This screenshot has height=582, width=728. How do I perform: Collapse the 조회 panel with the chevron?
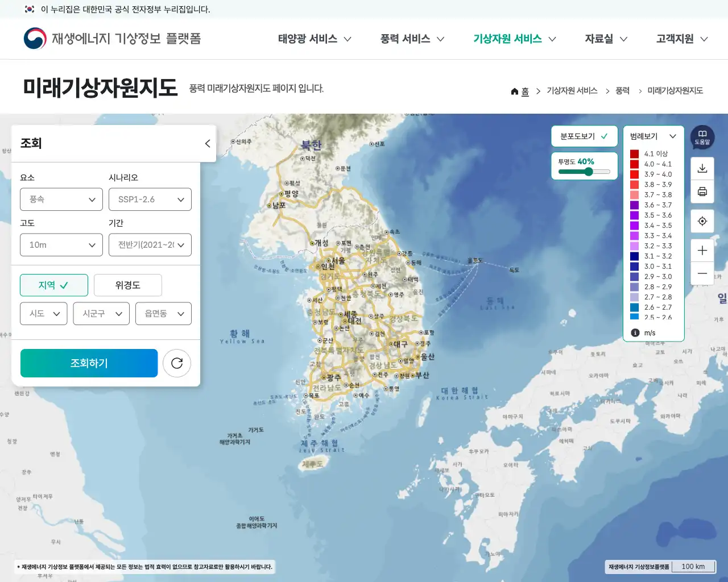(207, 143)
